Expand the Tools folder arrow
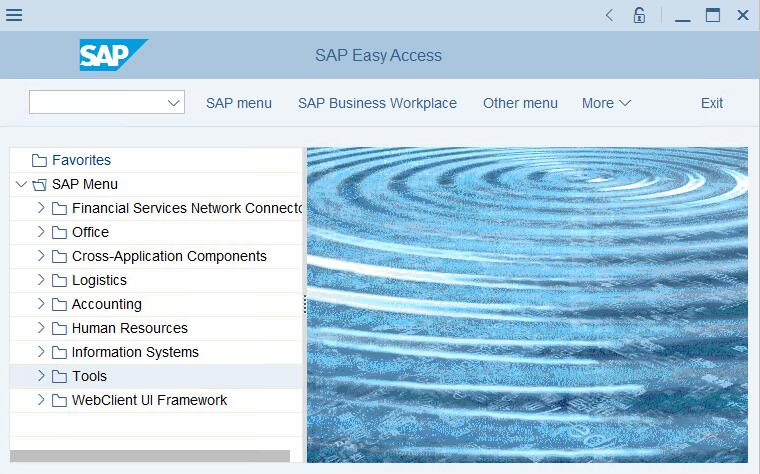The width and height of the screenshot is (760, 474). click(x=41, y=376)
